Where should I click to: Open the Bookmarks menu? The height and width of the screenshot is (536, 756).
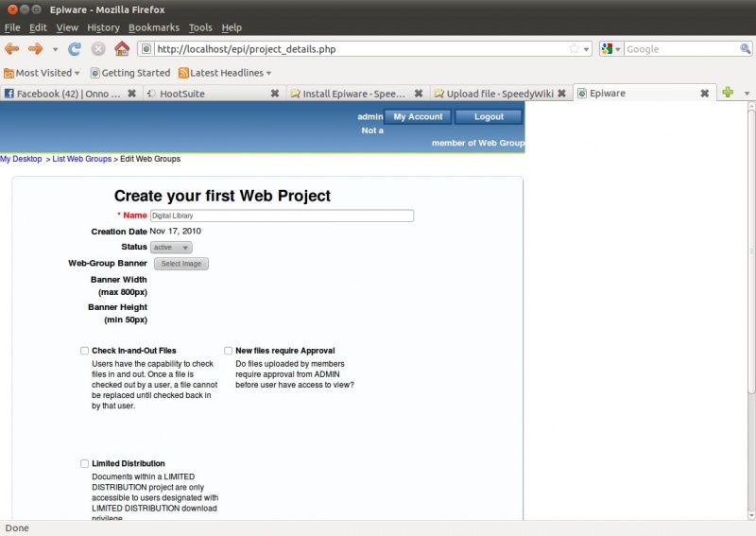click(x=152, y=27)
